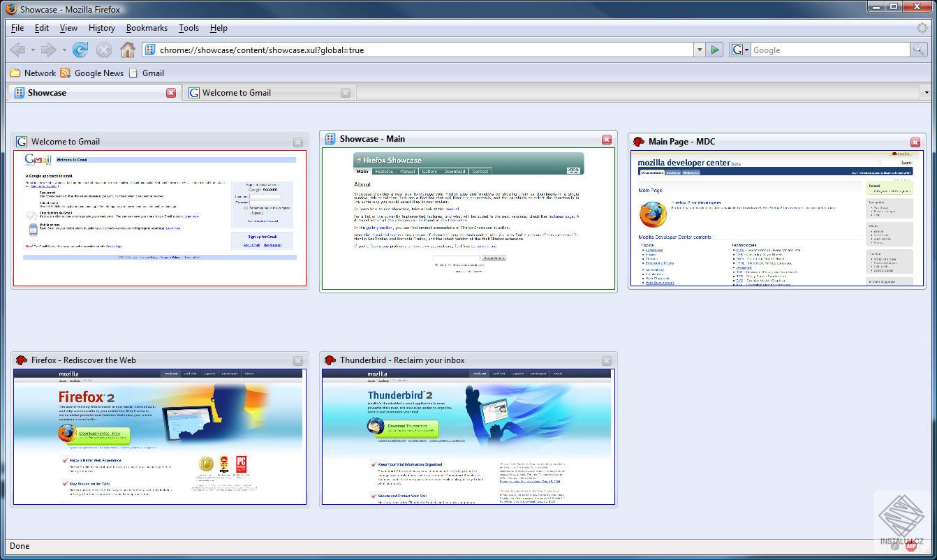Open the Gmail bookmark
This screenshot has height=560, width=937.
tap(147, 73)
